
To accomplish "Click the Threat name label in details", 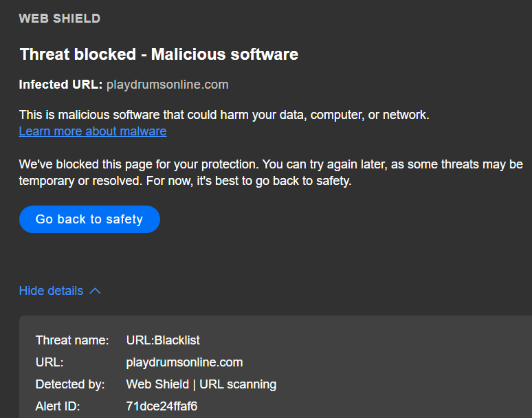I will (x=72, y=340).
